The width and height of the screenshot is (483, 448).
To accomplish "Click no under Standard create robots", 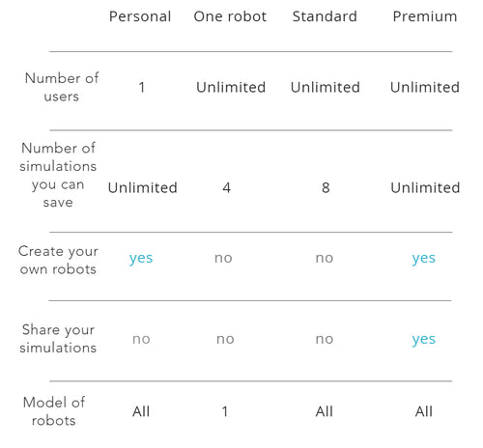I will [x=325, y=258].
